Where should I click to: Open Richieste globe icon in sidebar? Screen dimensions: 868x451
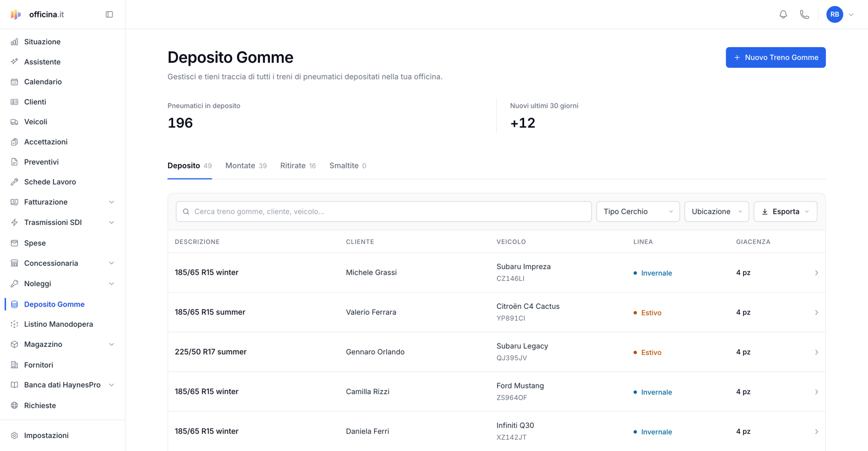tap(15, 406)
